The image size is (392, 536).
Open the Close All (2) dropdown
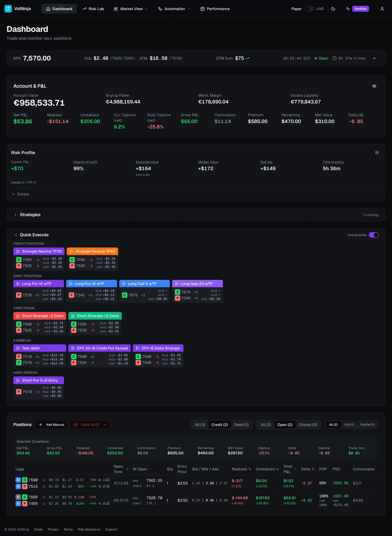pos(105,425)
